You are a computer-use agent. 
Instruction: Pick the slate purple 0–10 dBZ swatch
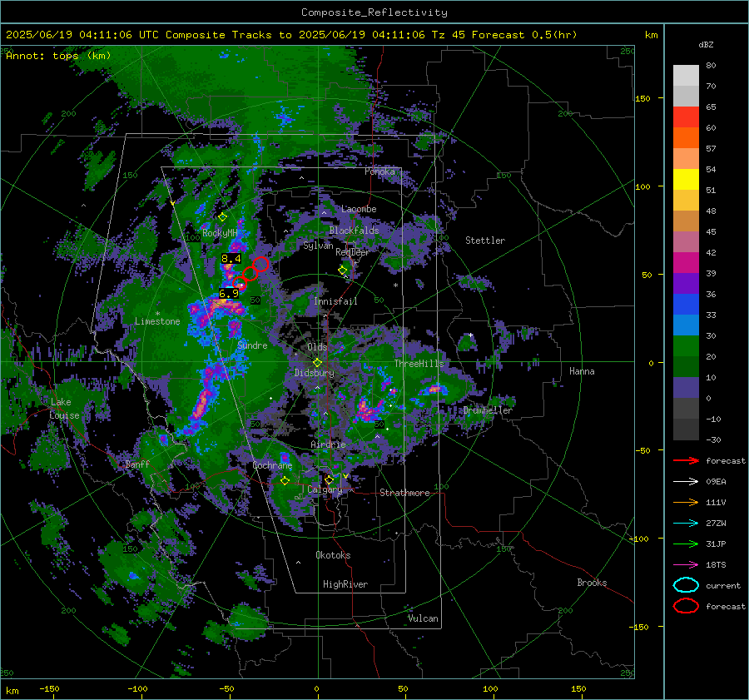[686, 388]
